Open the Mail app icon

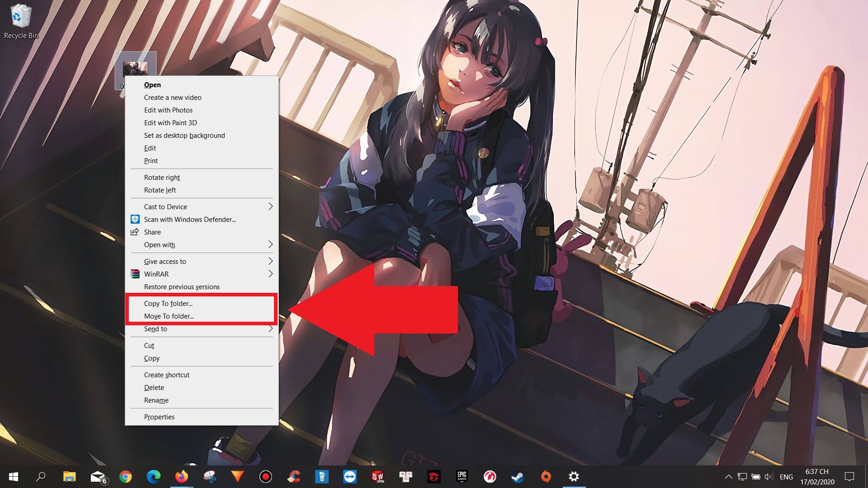click(98, 476)
